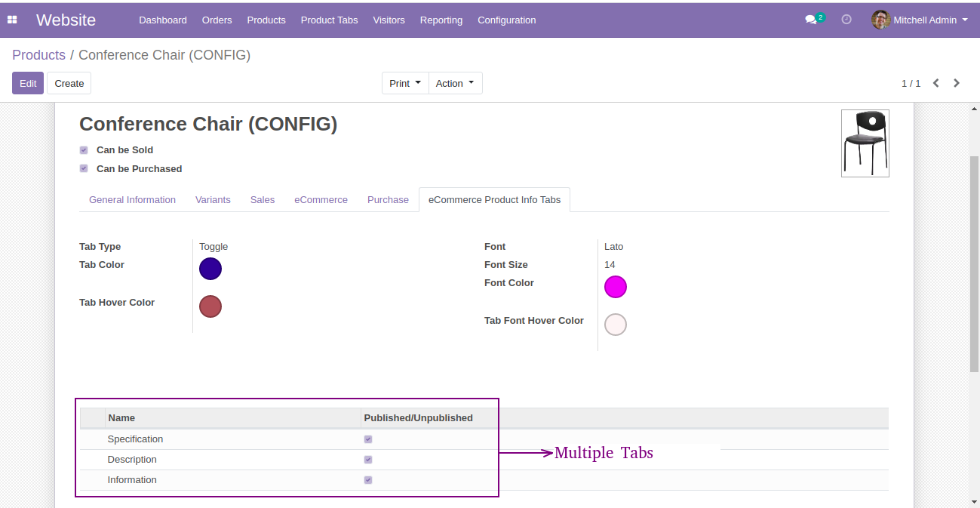Viewport: 980px width, 508px height.
Task: Open the Dashboard menu
Action: (163, 20)
